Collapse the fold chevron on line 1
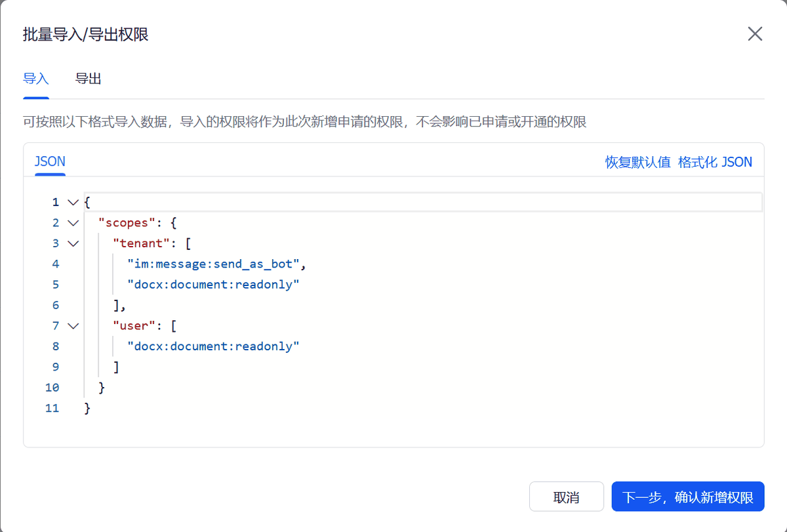The height and width of the screenshot is (532, 787). pyautogui.click(x=73, y=202)
